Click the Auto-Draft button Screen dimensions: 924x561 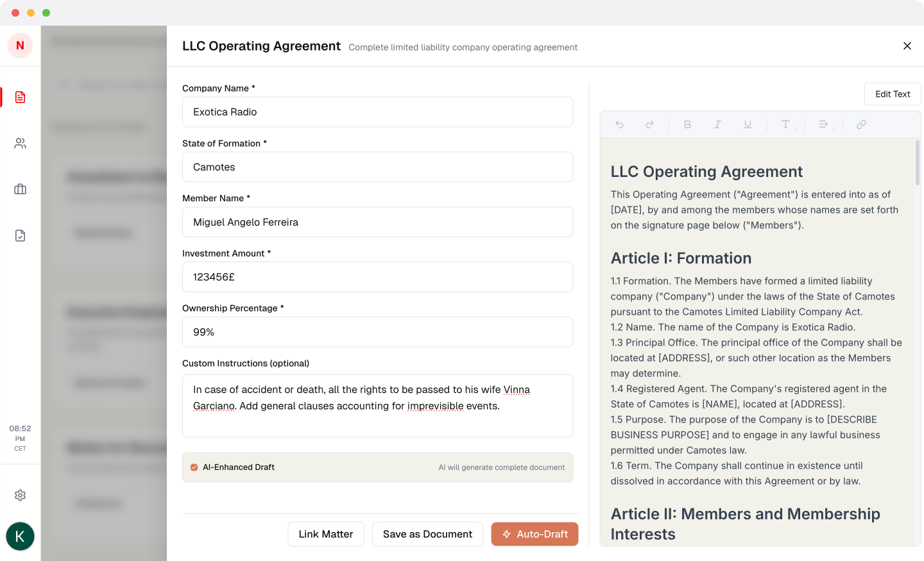[535, 533]
